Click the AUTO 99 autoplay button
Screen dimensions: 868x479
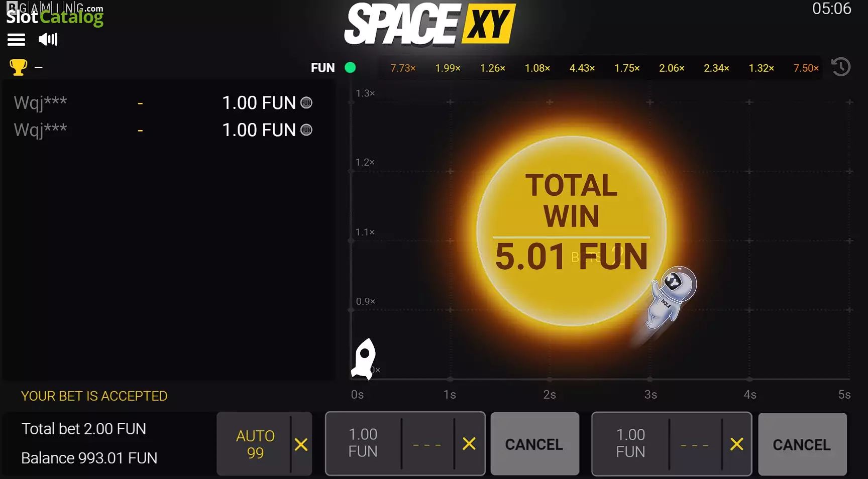pyautogui.click(x=255, y=444)
